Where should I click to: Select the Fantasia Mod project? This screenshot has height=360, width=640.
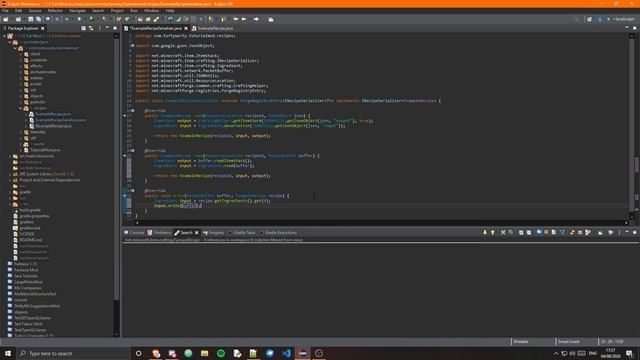(26, 270)
